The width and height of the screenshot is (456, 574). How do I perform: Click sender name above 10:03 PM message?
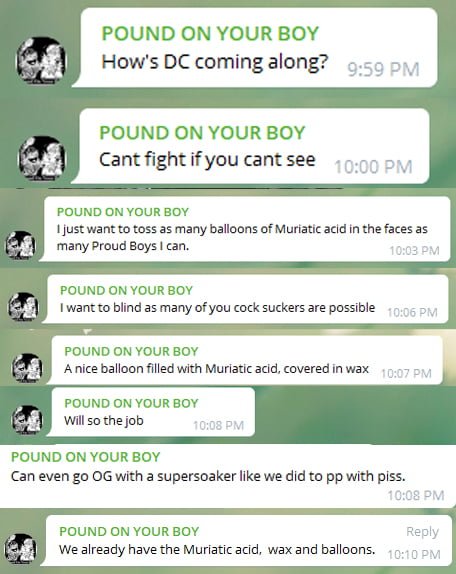pyautogui.click(x=123, y=212)
